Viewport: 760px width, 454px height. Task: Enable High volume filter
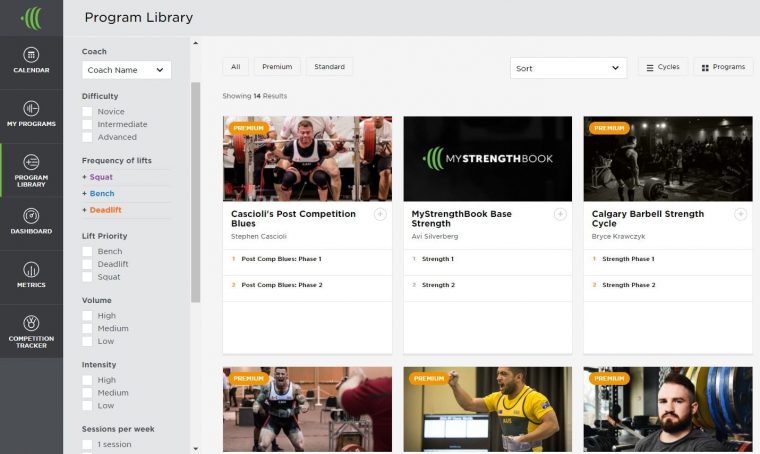(x=87, y=316)
